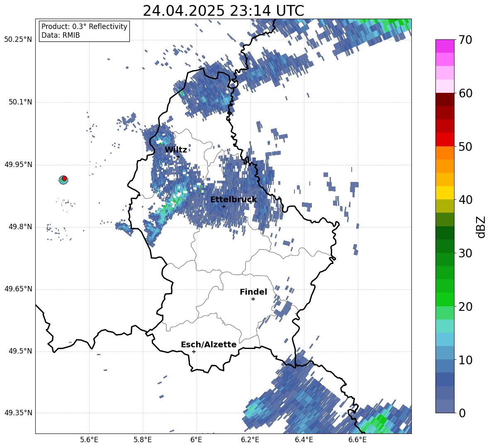491x448 pixels.
Task: Click the bright green 20 dBZ colorbar segment
Action: pyautogui.click(x=445, y=299)
